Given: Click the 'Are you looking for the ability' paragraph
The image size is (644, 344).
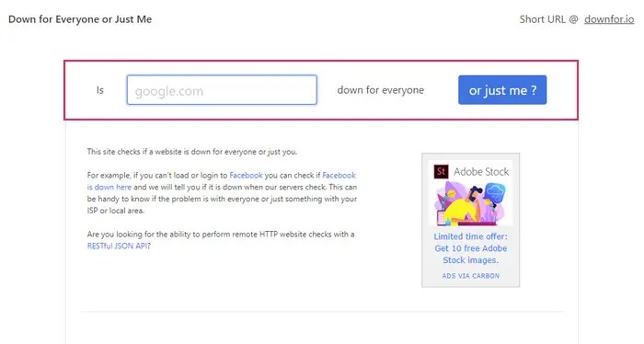Looking at the screenshot, I should pyautogui.click(x=221, y=240).
